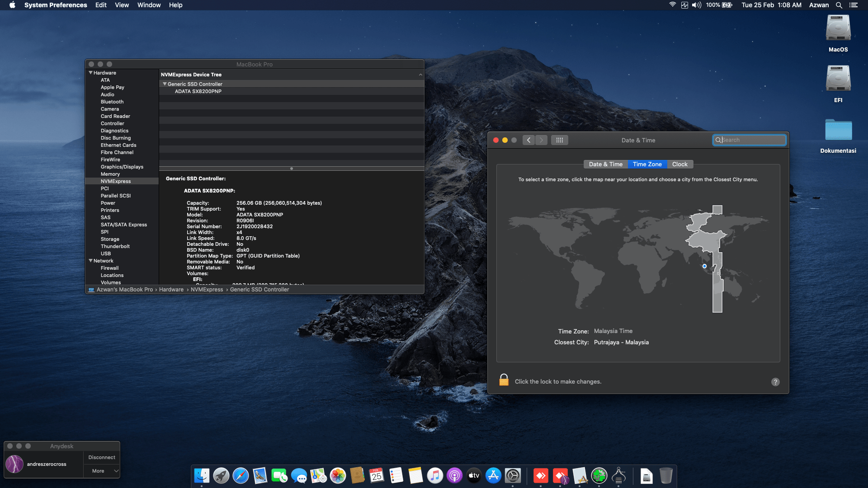Open Notification Center list icon
Image resolution: width=868 pixels, height=488 pixels.
point(854,5)
